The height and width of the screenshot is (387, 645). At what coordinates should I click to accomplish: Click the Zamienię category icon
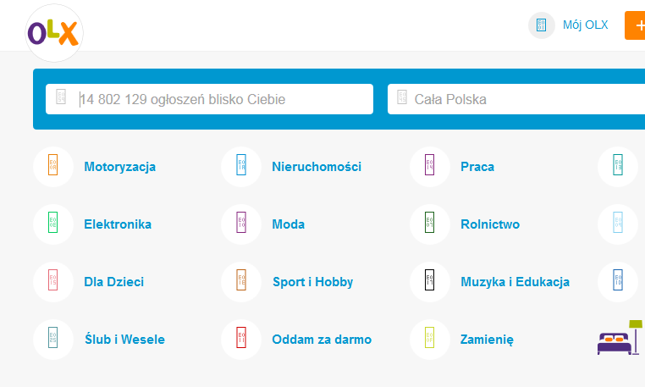[x=429, y=339]
